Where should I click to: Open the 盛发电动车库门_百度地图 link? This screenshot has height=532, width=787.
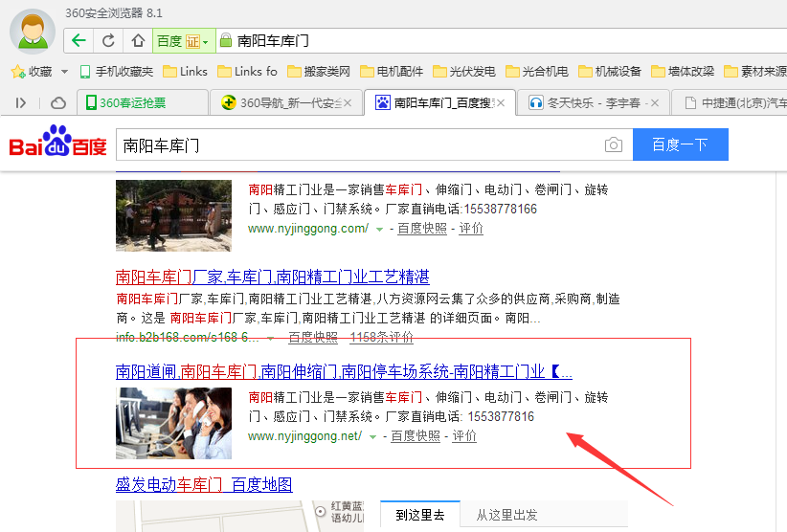coord(204,485)
